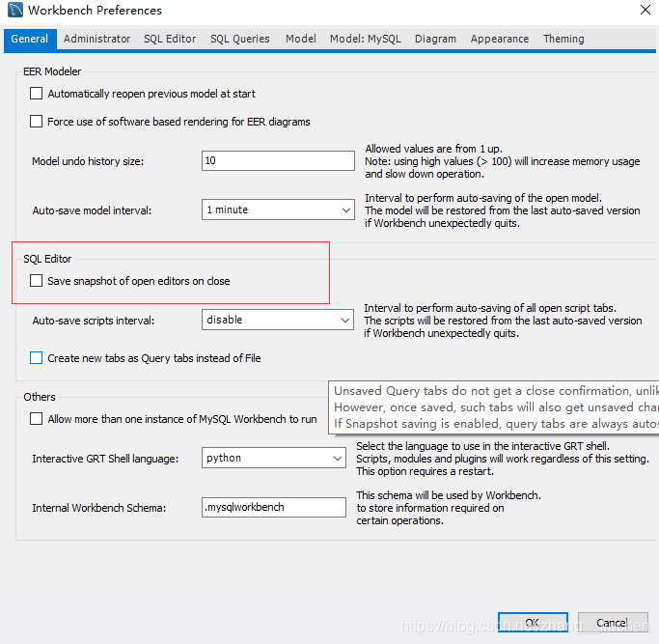Click the Internal Workbench Schema label
Screen dimensions: 659x644
[98, 508]
